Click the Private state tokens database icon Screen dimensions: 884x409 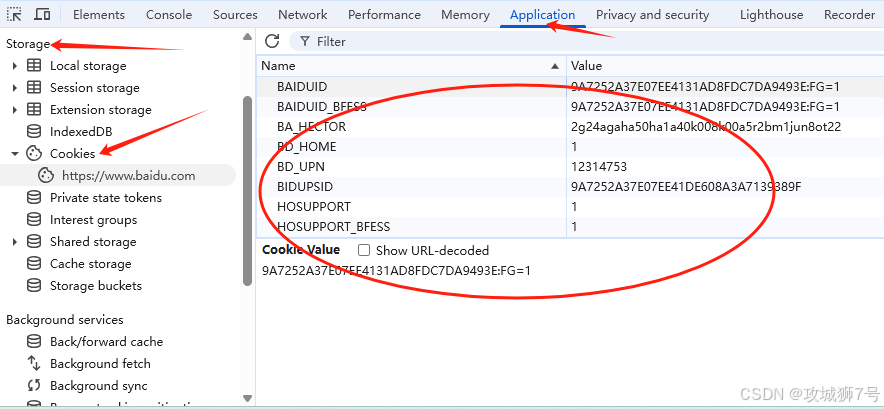tap(34, 197)
